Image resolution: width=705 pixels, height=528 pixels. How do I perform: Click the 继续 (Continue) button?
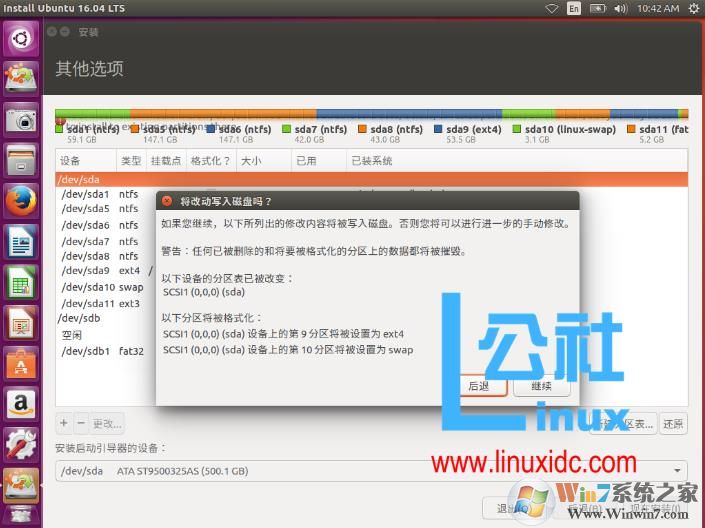click(x=542, y=386)
